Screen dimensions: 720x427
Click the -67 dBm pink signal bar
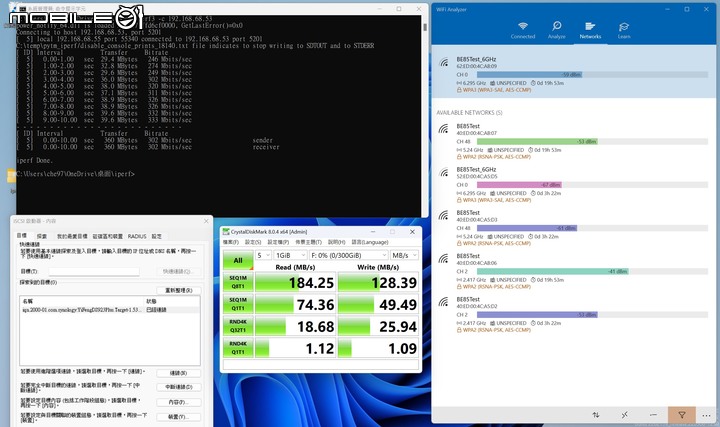click(x=519, y=185)
